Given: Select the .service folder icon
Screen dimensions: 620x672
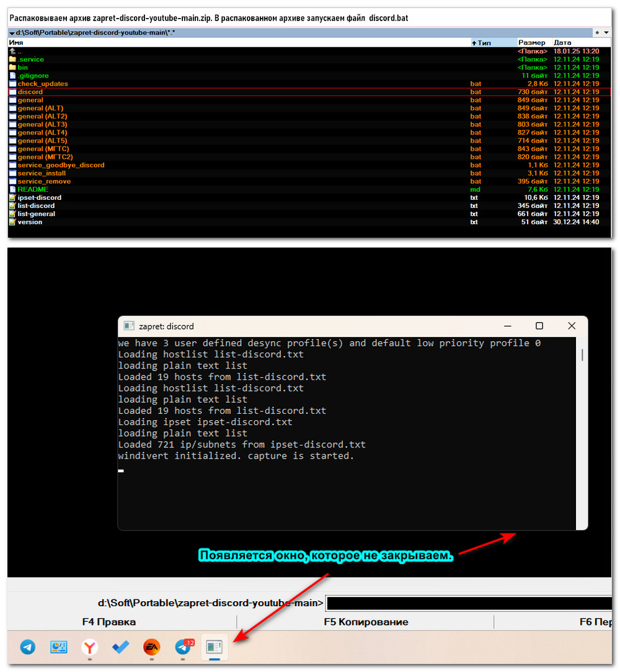Looking at the screenshot, I should (12, 59).
